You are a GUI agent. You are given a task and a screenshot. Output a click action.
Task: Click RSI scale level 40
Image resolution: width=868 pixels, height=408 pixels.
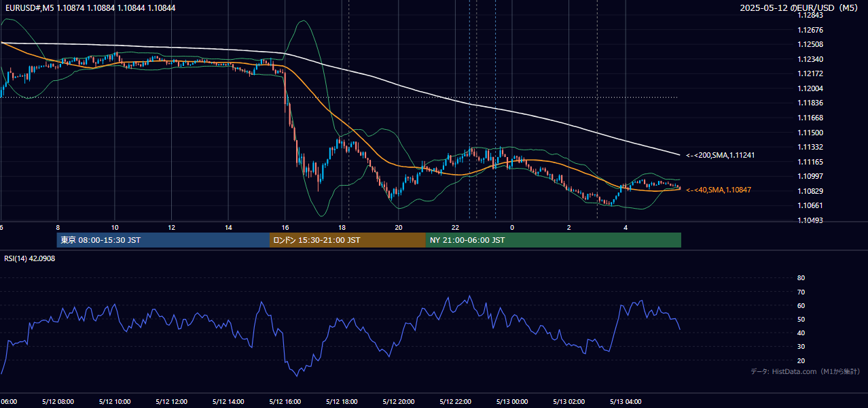pyautogui.click(x=801, y=333)
